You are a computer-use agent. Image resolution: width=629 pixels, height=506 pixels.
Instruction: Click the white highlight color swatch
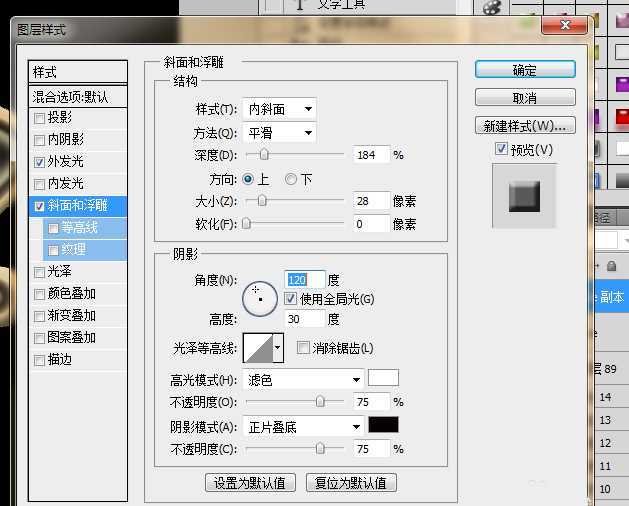pyautogui.click(x=383, y=379)
